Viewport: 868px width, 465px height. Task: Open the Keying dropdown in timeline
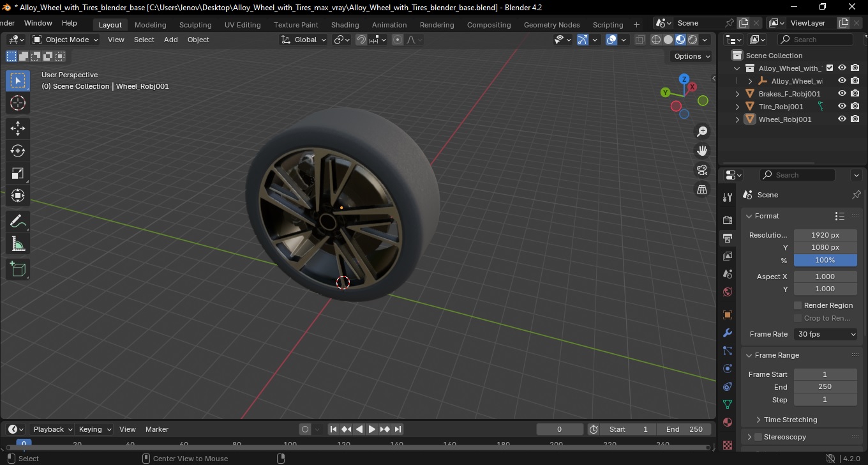[x=94, y=429]
